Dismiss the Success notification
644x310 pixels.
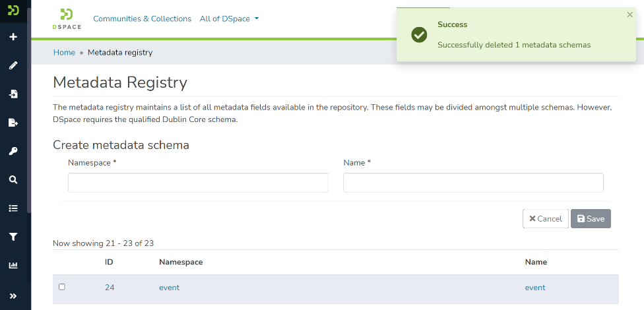[x=629, y=15]
